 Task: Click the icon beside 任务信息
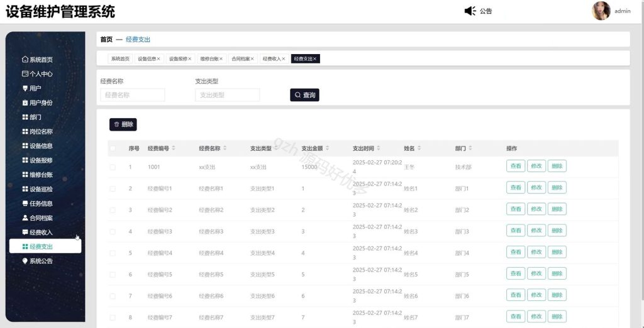tap(25, 204)
